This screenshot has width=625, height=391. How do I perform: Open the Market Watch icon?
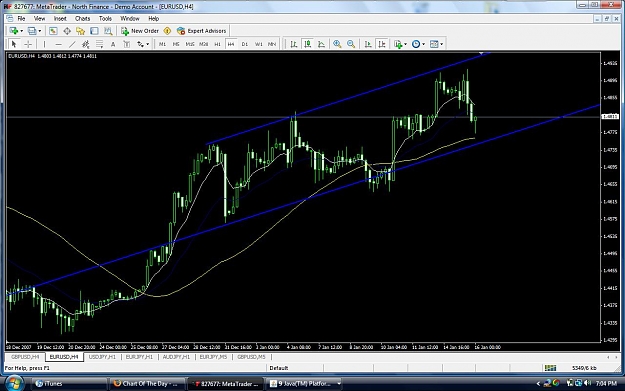[53, 31]
